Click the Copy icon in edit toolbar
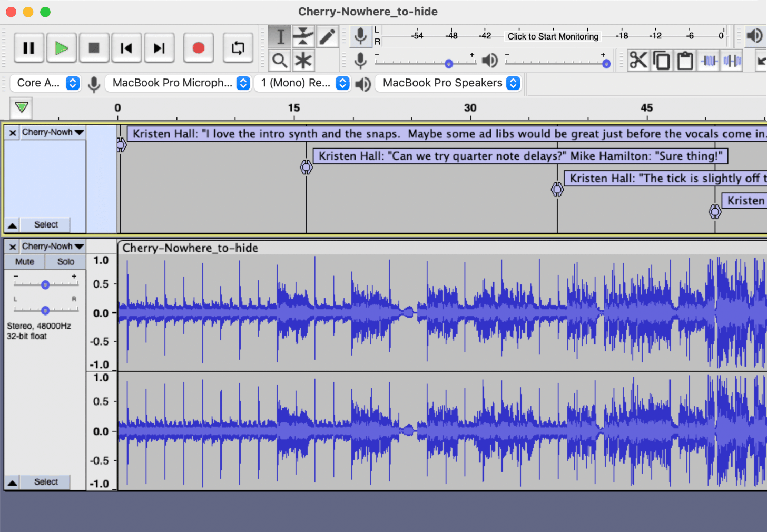The image size is (767, 532). (661, 60)
